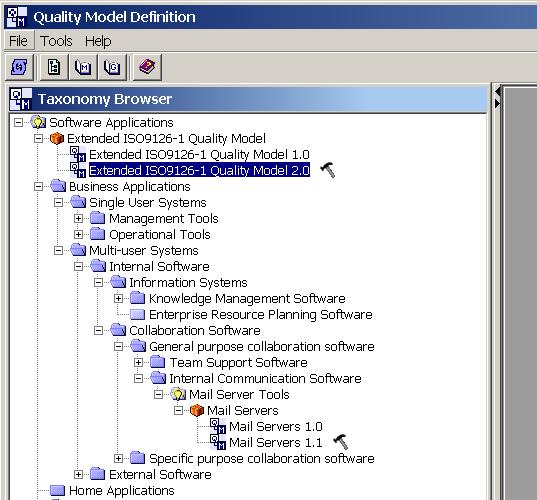Expand the Team Support Software node
The height and width of the screenshot is (500, 537).
[138, 362]
